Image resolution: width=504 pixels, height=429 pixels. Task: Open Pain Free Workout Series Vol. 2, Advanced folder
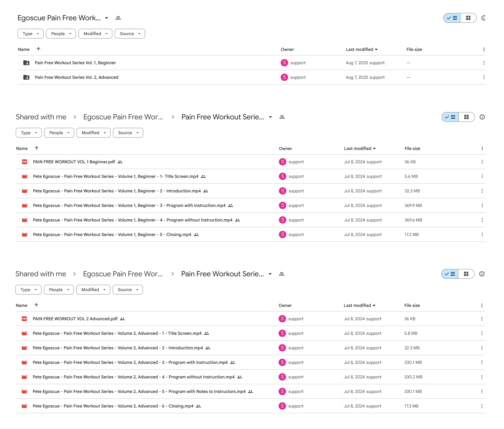77,77
